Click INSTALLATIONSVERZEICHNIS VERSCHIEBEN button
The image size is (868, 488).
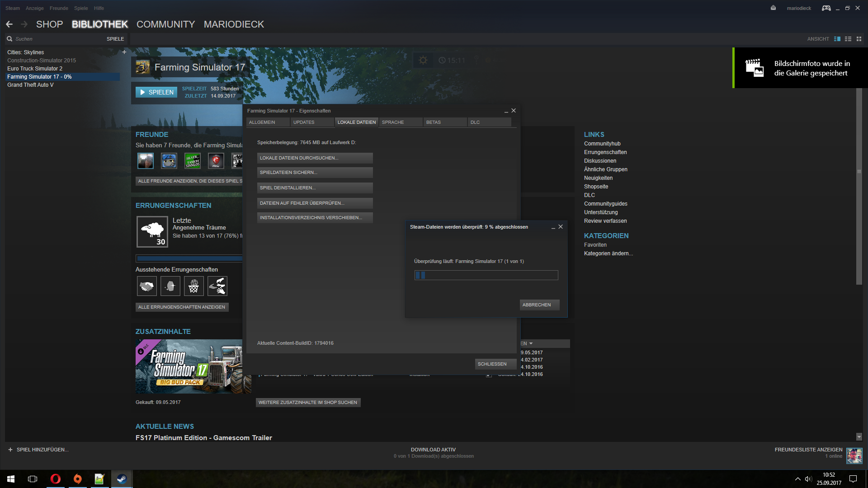pos(315,218)
